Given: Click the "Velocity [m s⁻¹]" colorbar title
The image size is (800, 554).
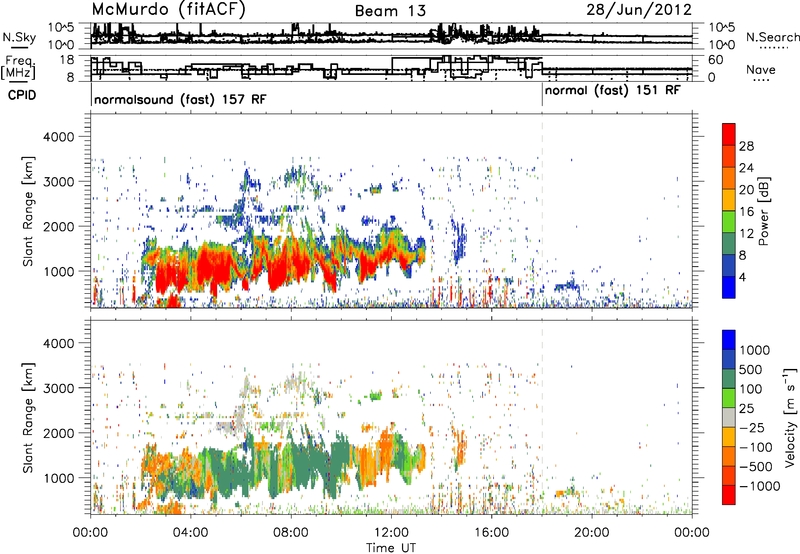Looking at the screenshot, I should [790, 417].
